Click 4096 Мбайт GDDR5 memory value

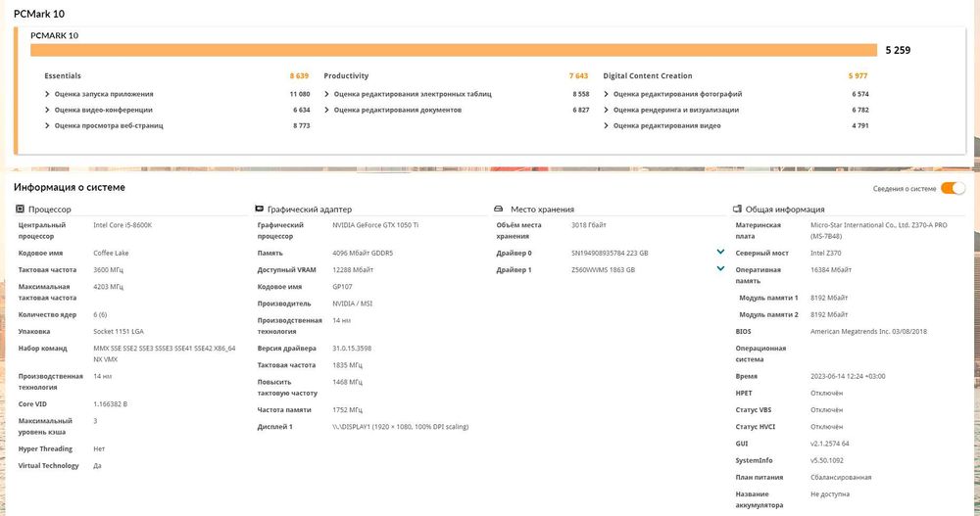[363, 253]
